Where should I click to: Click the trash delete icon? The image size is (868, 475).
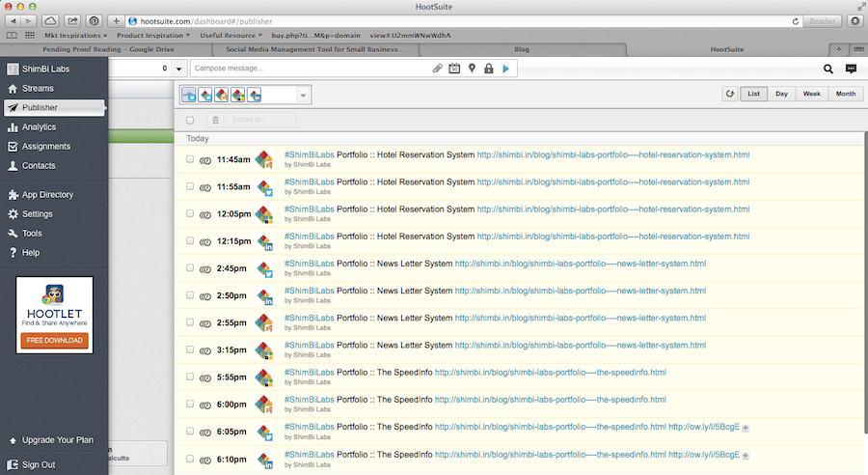(x=215, y=120)
